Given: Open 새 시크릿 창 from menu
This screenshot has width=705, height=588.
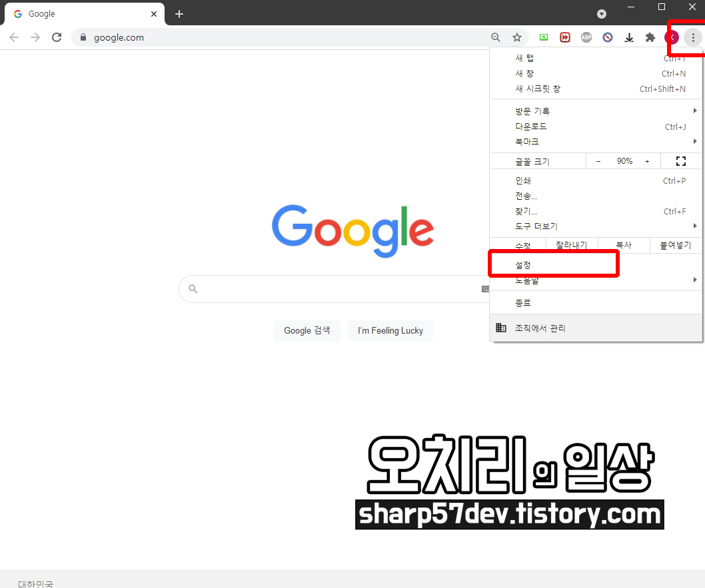Looking at the screenshot, I should click(x=596, y=89).
